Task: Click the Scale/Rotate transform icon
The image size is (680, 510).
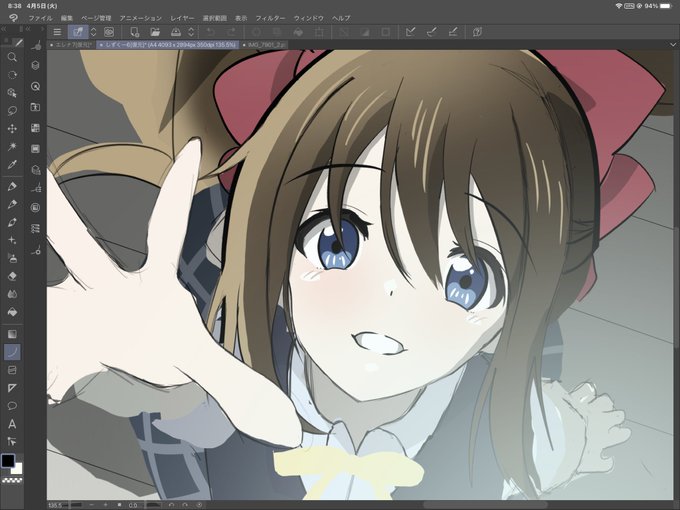Action: (320, 32)
